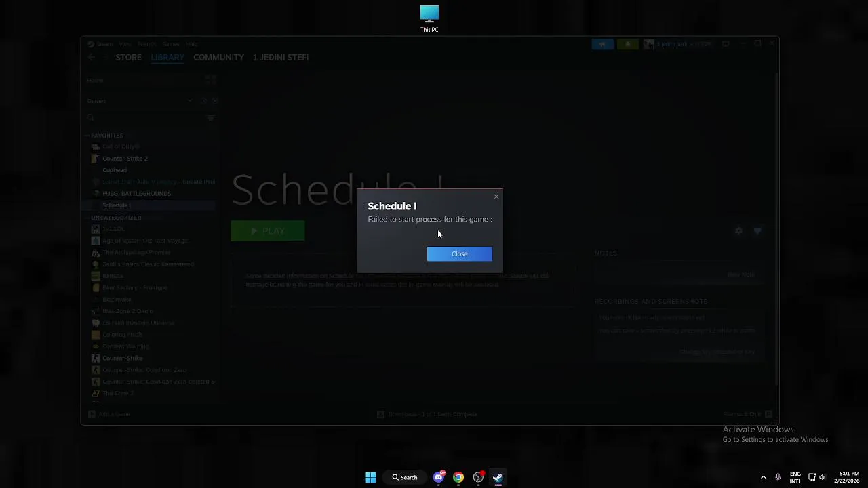
Task: Click the blue Close button in the dialog
Action: click(x=459, y=254)
